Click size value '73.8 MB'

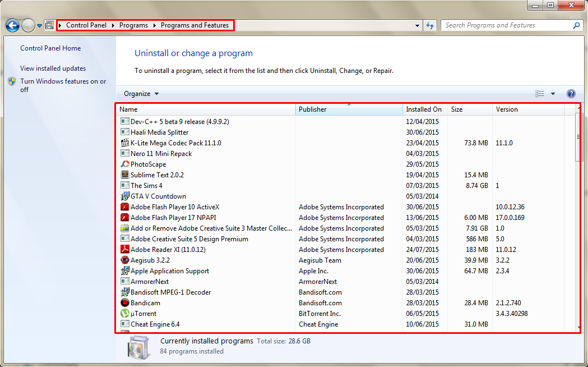476,143
